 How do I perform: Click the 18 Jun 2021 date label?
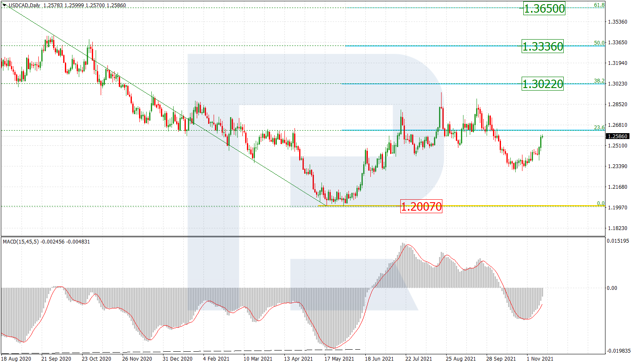pyautogui.click(x=379, y=359)
